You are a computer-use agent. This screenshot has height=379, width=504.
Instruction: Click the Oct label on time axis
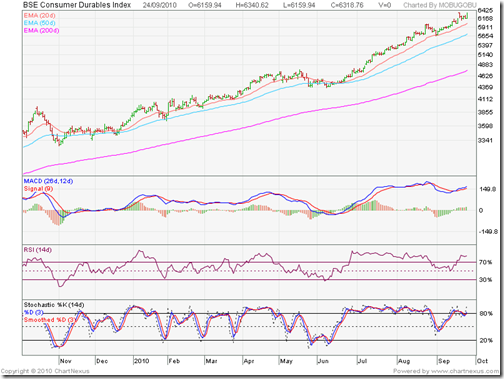click(482, 361)
